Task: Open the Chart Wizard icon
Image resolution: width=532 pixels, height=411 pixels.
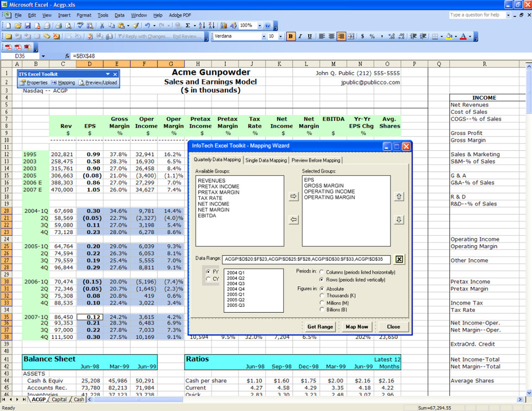Action: 224,25
